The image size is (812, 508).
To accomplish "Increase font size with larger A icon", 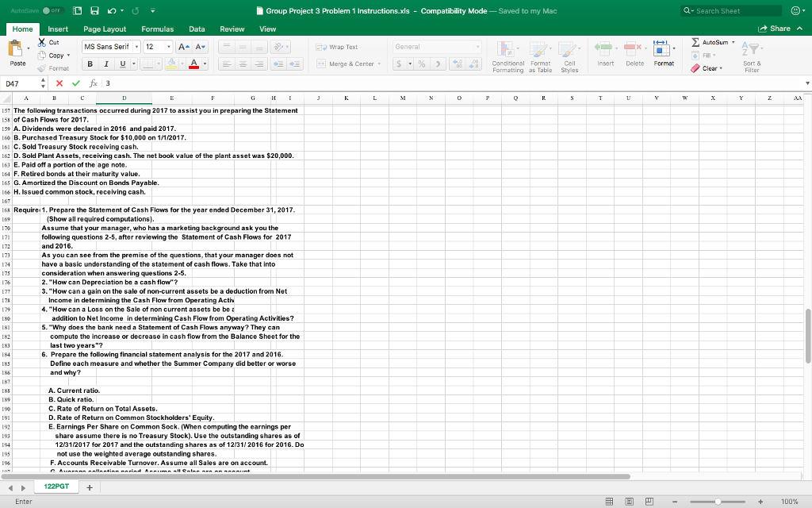I will tap(184, 47).
